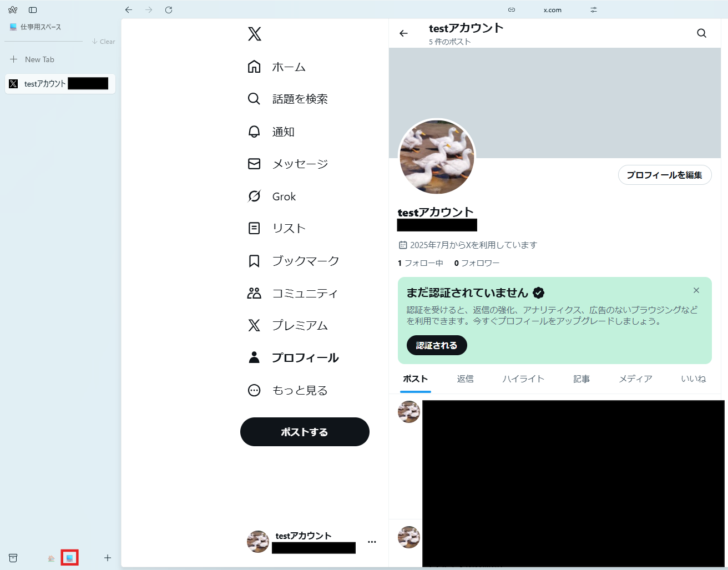Select the ポスト tab
Viewport: 728px width, 570px height.
click(415, 379)
